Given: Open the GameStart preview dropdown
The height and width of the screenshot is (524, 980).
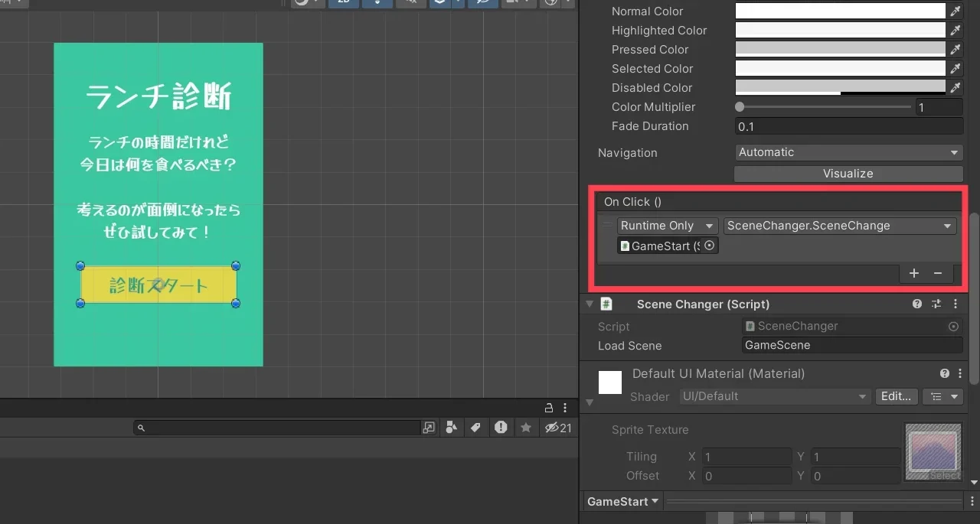Looking at the screenshot, I should pos(622,502).
